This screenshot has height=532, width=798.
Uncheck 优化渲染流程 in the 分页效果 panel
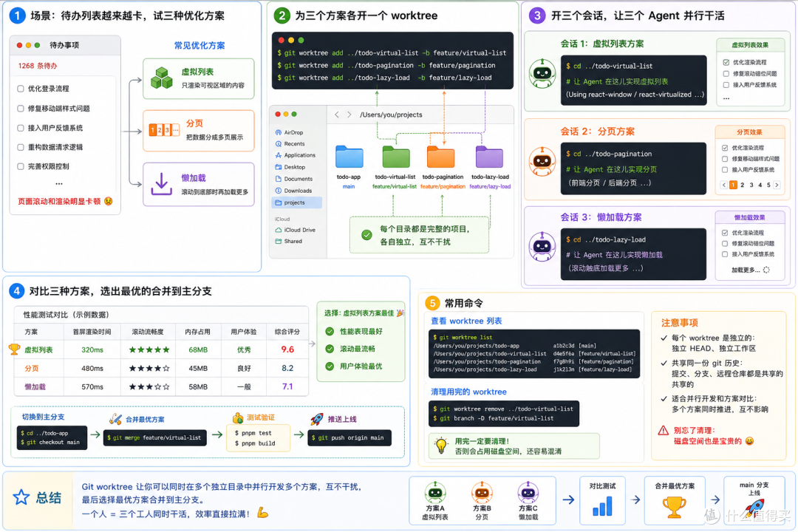(x=725, y=148)
